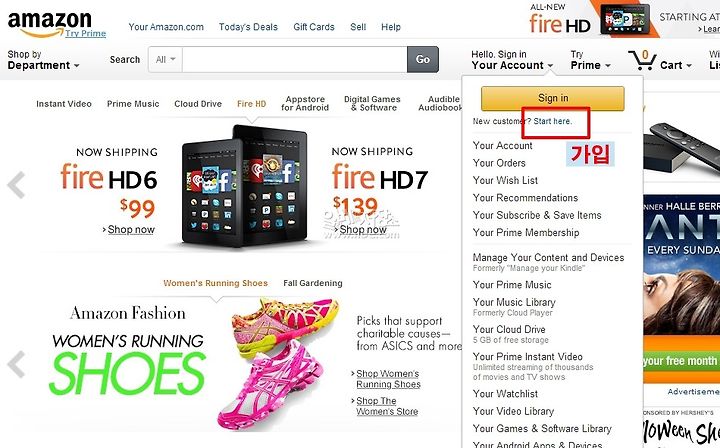Viewport: 720px width, 448px height.
Task: Click Shop now under Fire HD6
Action: pos(131,230)
